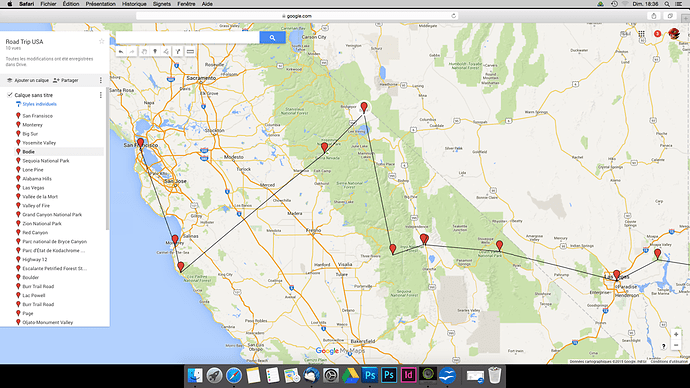
Task: Open the map help question mark
Action: [x=664, y=346]
